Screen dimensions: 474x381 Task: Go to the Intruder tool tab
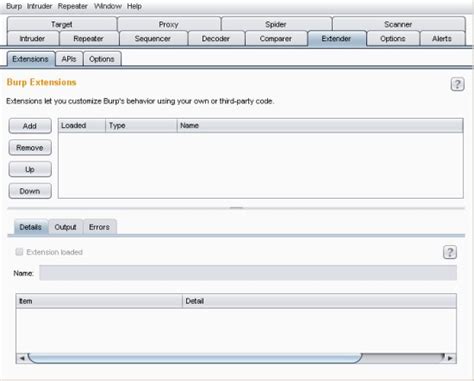[33, 39]
